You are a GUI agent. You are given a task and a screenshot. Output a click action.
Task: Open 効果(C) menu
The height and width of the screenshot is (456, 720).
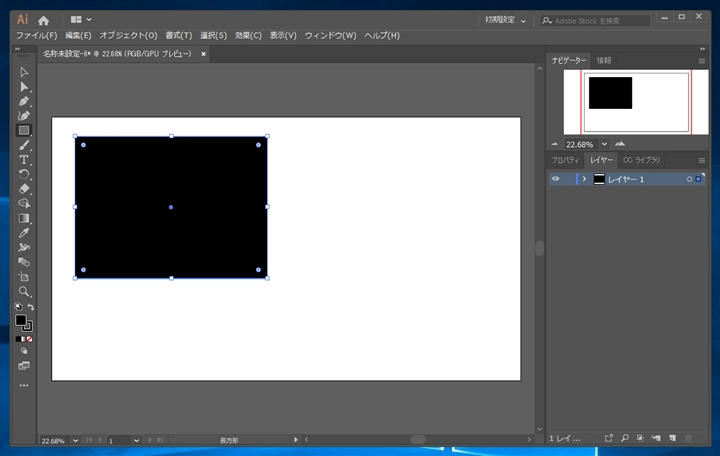click(248, 35)
